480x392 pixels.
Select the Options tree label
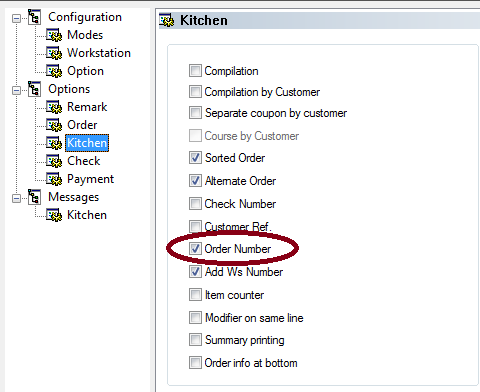pyautogui.click(x=69, y=89)
